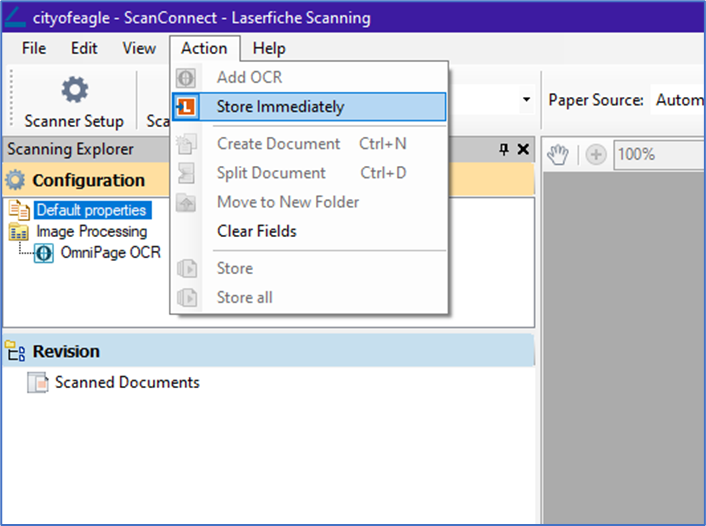
Task: Click the Store all menu icon
Action: 186,298
